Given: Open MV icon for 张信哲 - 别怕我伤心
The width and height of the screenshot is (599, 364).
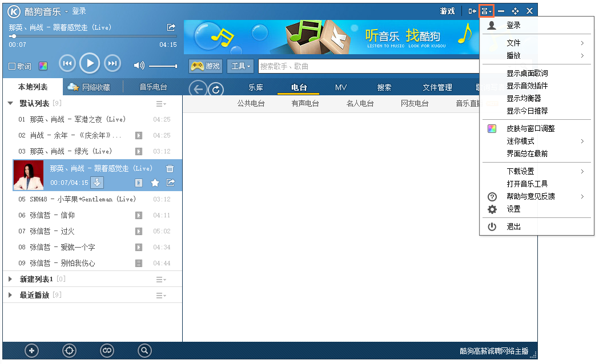Looking at the screenshot, I should tap(139, 263).
